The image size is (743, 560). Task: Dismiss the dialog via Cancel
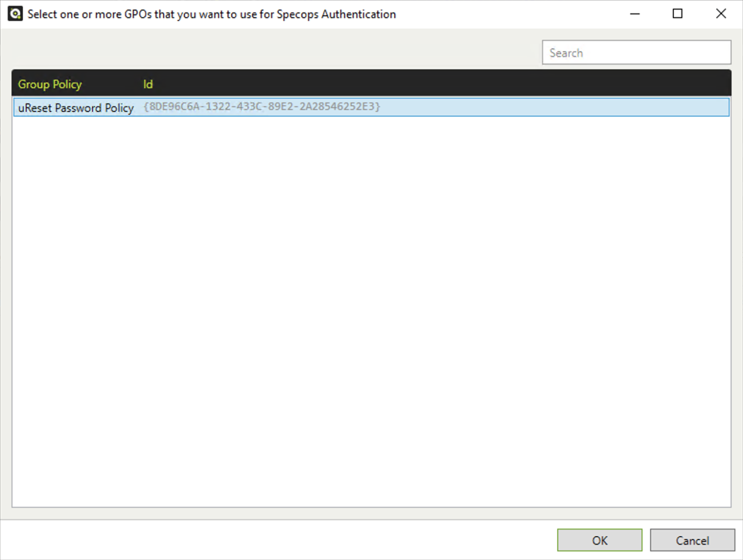(693, 540)
